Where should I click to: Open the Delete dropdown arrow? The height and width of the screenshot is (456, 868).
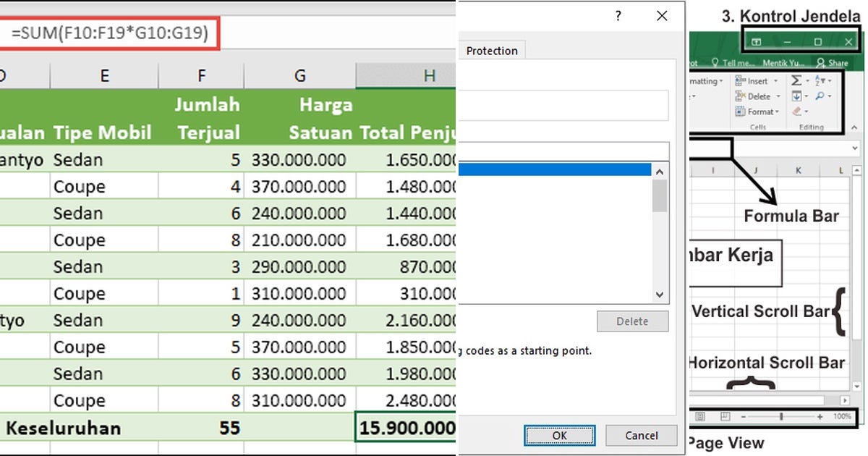click(778, 96)
